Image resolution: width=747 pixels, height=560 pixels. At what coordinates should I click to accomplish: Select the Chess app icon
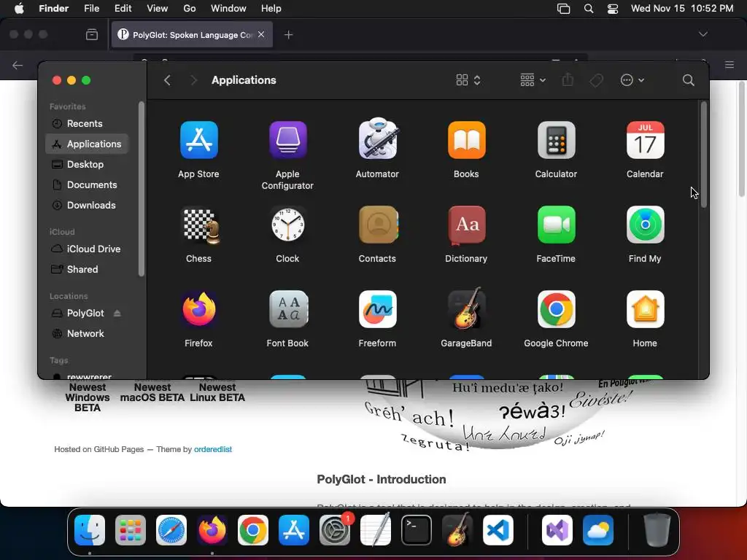pos(201,226)
